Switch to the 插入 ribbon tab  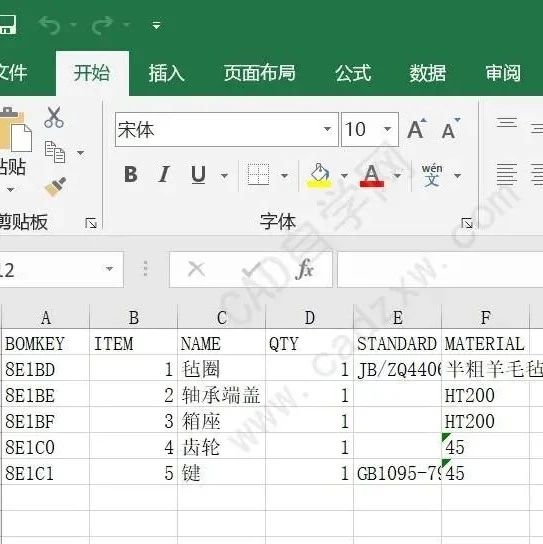coord(166,73)
